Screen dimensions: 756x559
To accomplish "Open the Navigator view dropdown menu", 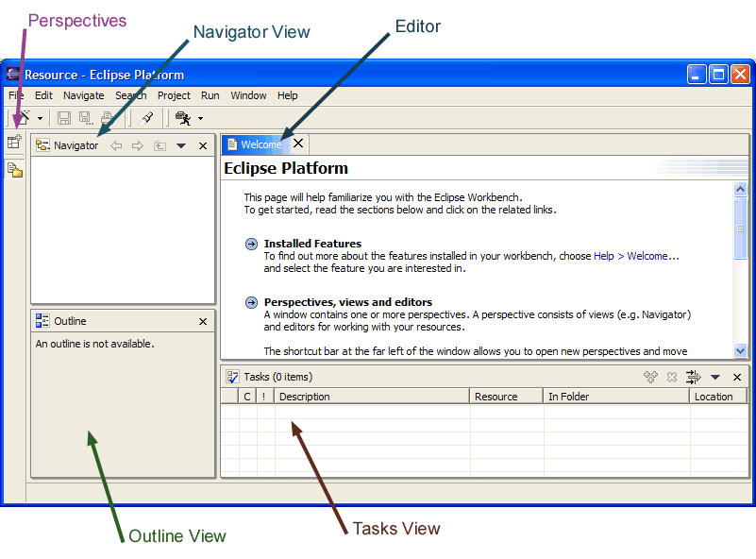I will tap(181, 145).
